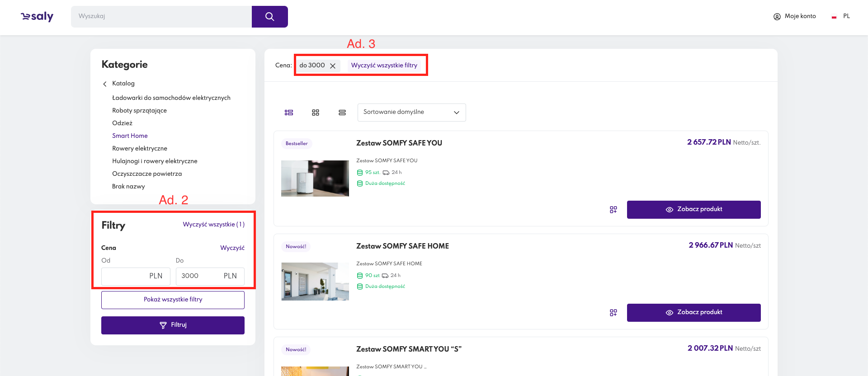Open Rowery elektryczne category
The width and height of the screenshot is (868, 376).
pos(140,148)
